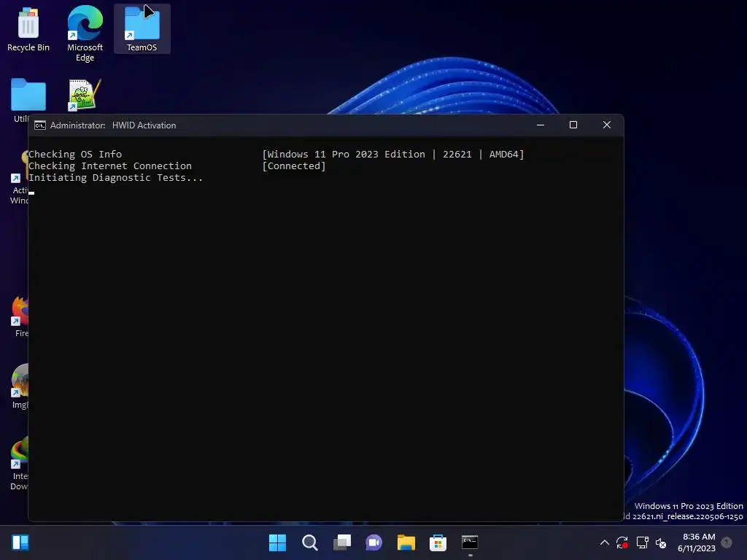Open the Chat app in taskbar
This screenshot has width=747, height=560.
click(x=374, y=542)
